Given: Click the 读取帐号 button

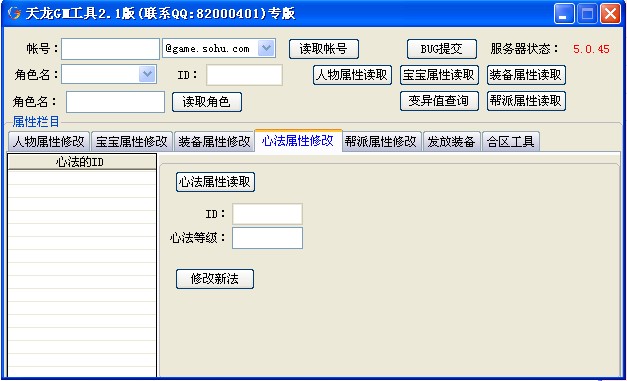Looking at the screenshot, I should click(x=323, y=49).
